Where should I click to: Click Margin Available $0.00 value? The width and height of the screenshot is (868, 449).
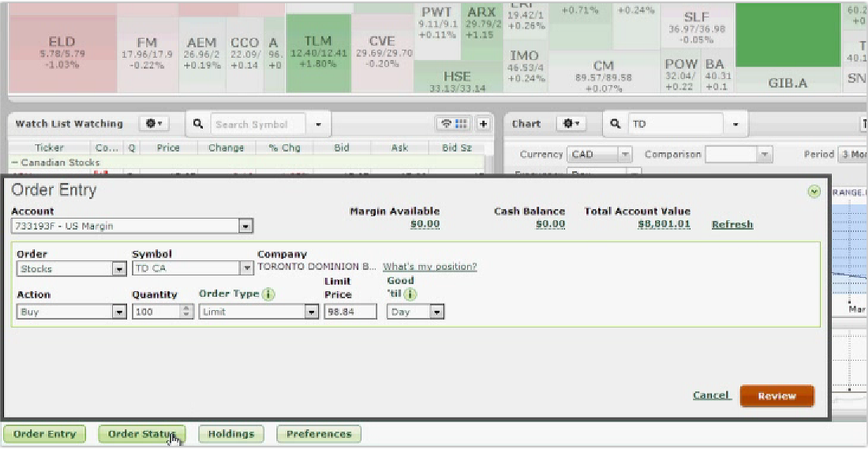click(425, 224)
